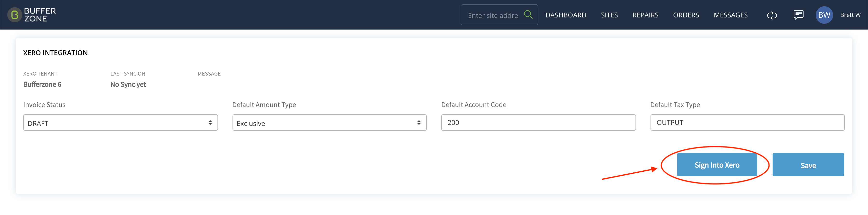868x215 pixels.
Task: Click the green search magnifier icon
Action: (x=528, y=15)
